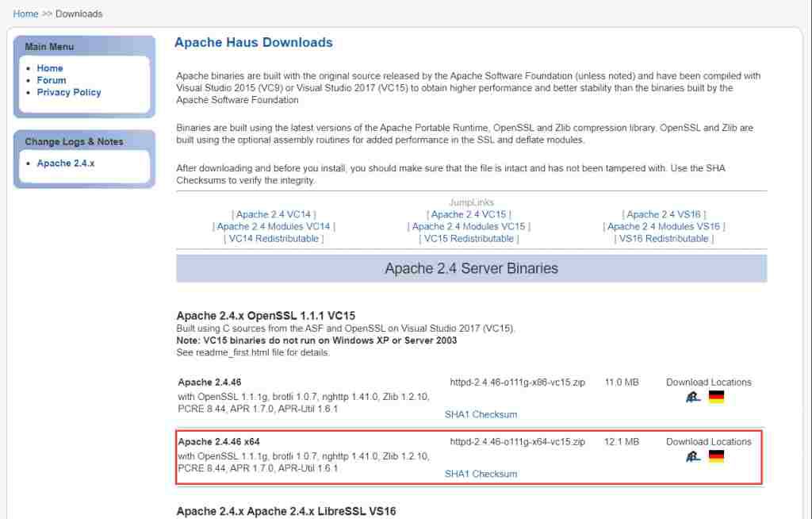Jump to VC15 Redistributable

point(469,239)
